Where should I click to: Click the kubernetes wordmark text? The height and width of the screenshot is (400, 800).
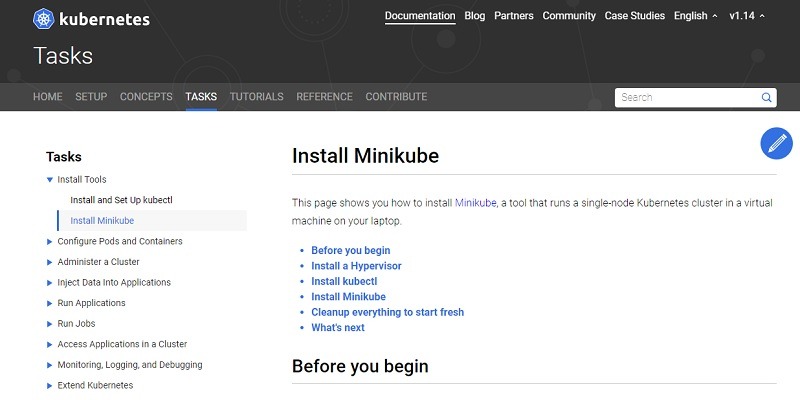[105, 19]
